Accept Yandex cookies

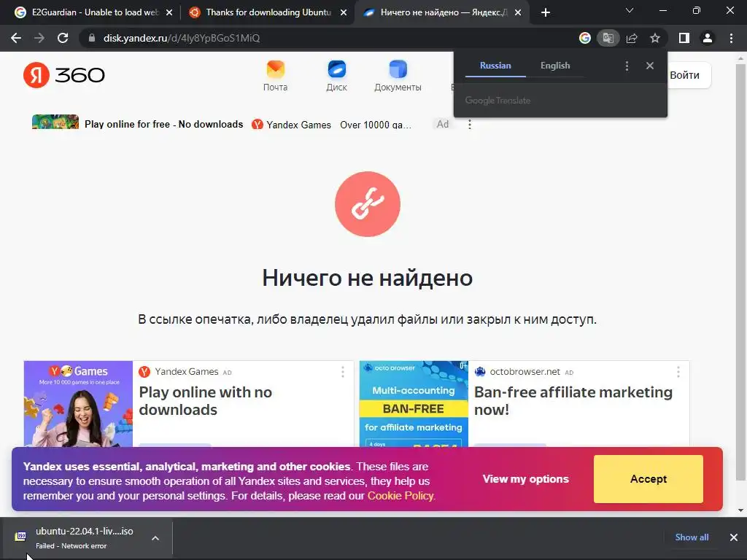[649, 479]
